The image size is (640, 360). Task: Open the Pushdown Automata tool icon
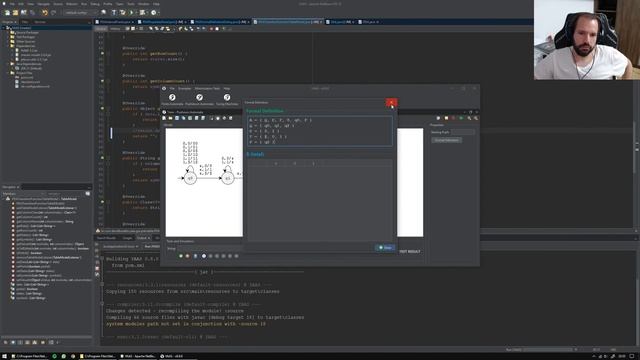coord(200,97)
